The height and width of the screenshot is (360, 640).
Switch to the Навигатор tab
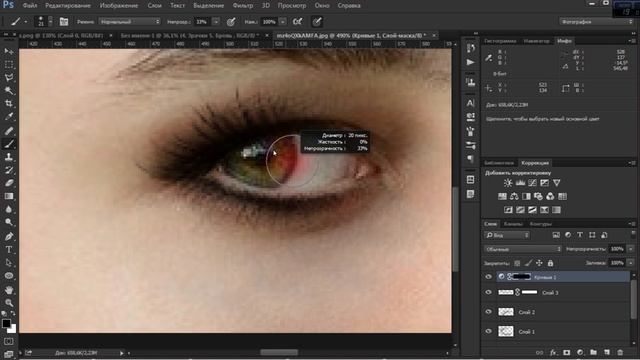[536, 41]
